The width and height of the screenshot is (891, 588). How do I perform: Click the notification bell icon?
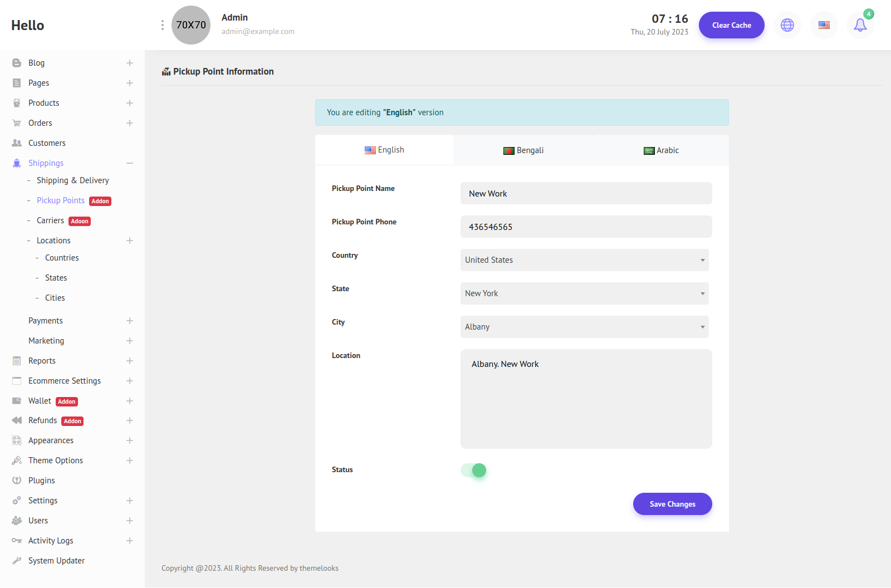[860, 25]
